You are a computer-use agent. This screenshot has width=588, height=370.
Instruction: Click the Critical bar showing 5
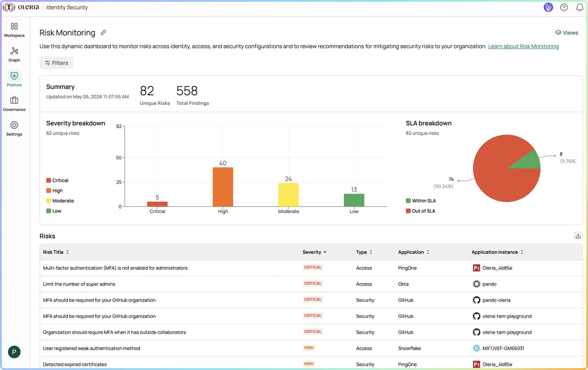click(157, 204)
